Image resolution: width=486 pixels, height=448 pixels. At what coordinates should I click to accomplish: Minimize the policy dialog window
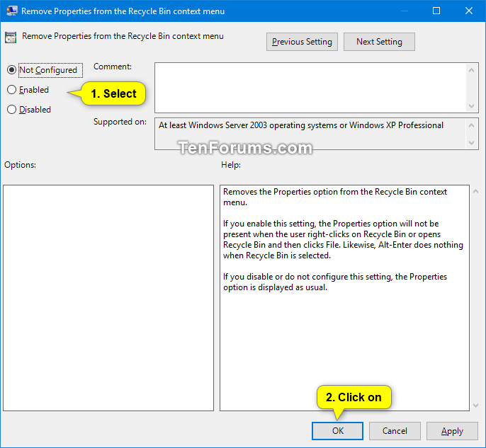(404, 11)
